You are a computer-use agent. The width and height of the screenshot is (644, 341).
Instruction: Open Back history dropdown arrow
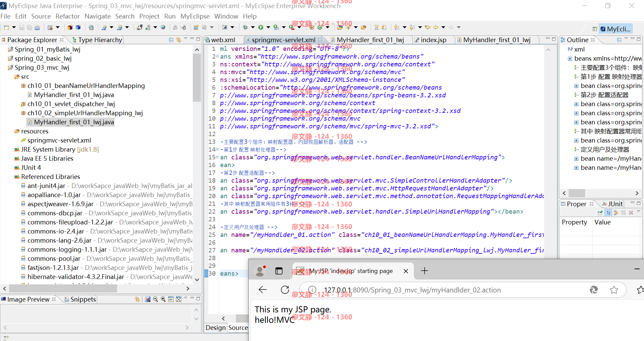(x=443, y=27)
